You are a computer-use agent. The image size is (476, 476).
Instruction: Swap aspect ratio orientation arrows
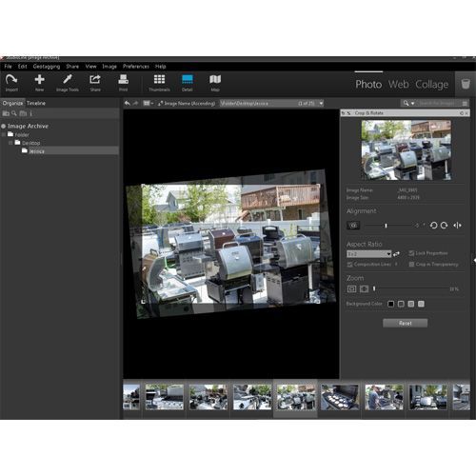396,254
